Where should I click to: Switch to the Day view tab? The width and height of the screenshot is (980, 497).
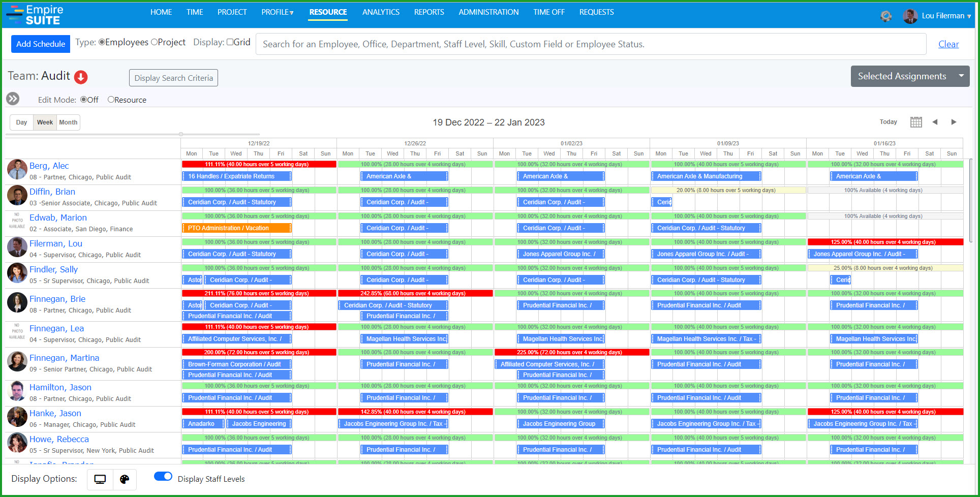pos(21,122)
